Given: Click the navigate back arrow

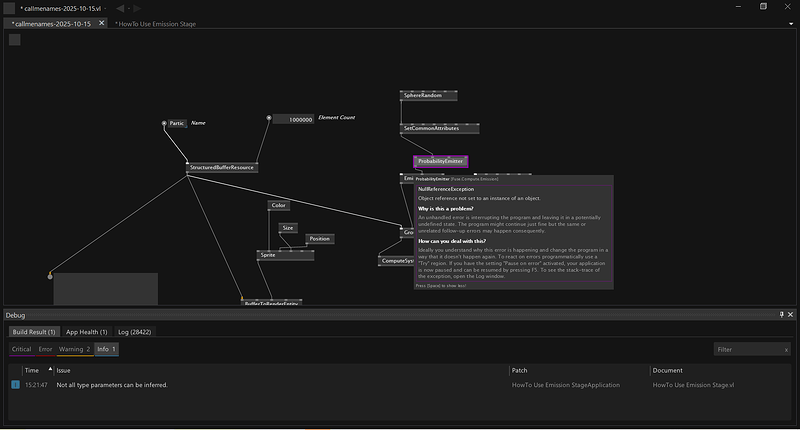Looking at the screenshot, I should point(121,8).
